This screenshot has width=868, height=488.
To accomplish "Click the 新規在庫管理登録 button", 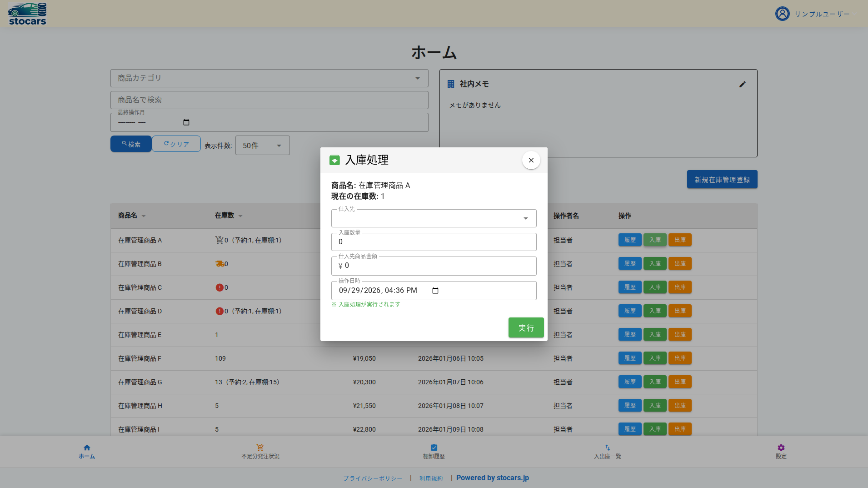I will 722,179.
